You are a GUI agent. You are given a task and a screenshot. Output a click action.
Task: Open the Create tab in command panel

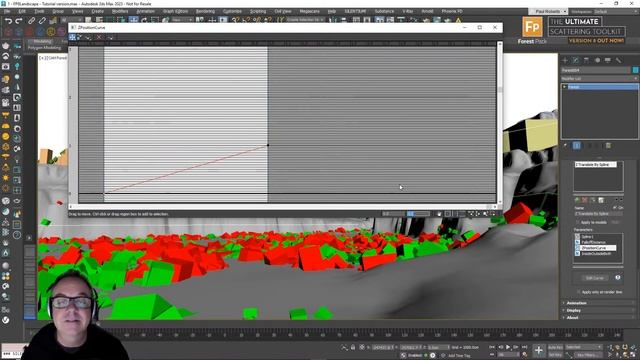565,60
